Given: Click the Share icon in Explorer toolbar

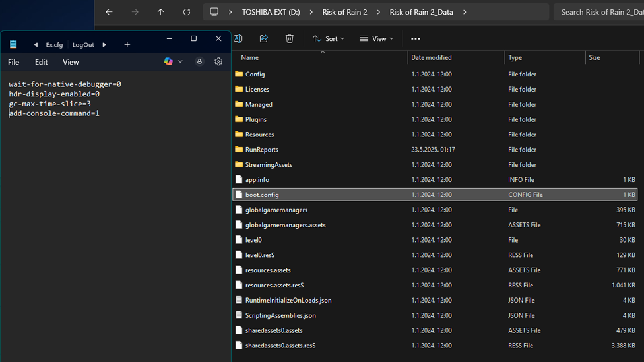Looking at the screenshot, I should point(264,39).
